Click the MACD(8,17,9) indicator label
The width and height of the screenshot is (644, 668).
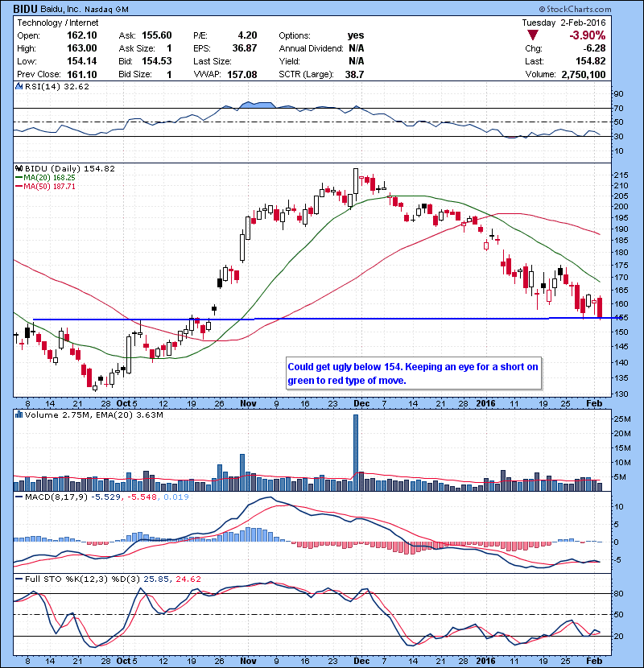coord(56,497)
